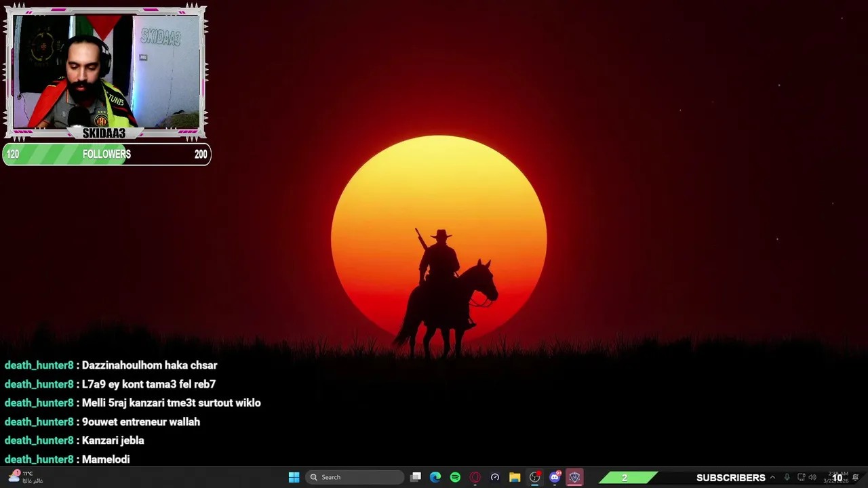Click the Followers goal progress bar
868x488 pixels.
point(106,155)
